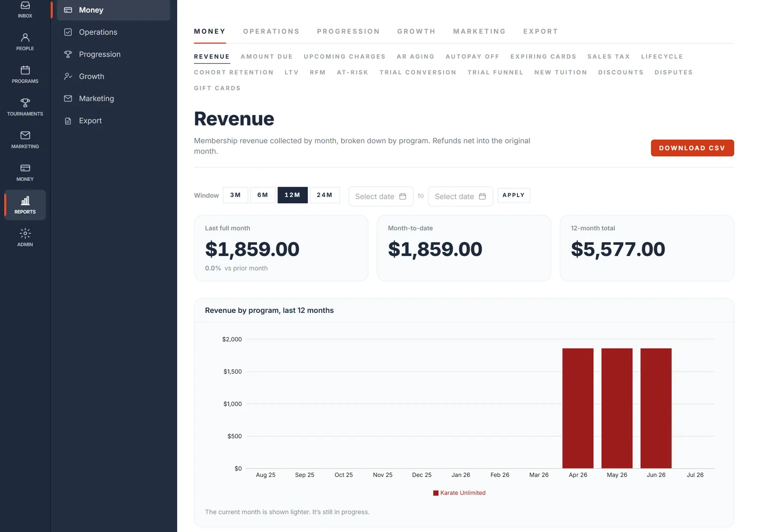The image size is (759, 532).
Task: Open the start Select date field
Action: (381, 196)
